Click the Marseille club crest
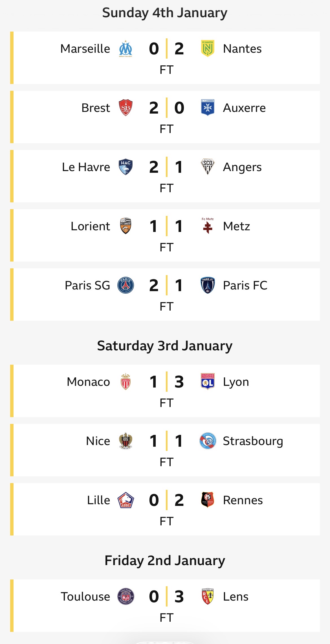Image resolution: width=330 pixels, height=644 pixels. click(x=126, y=49)
